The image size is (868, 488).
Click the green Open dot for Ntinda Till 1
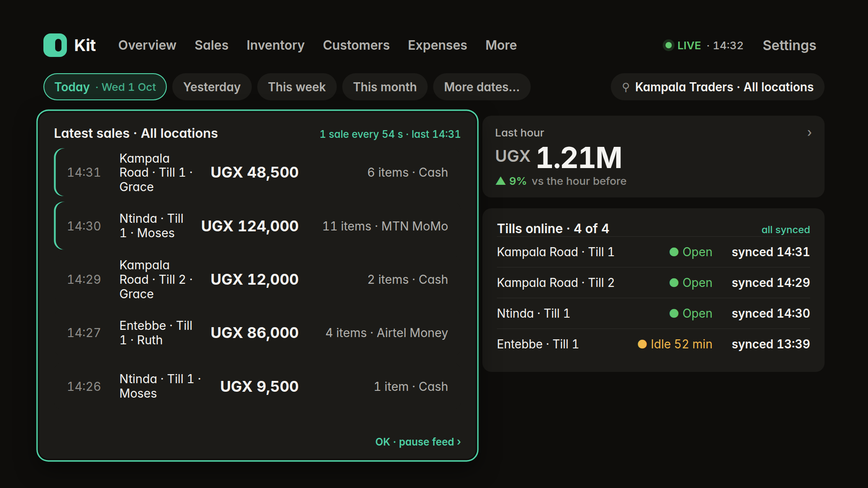tap(674, 314)
